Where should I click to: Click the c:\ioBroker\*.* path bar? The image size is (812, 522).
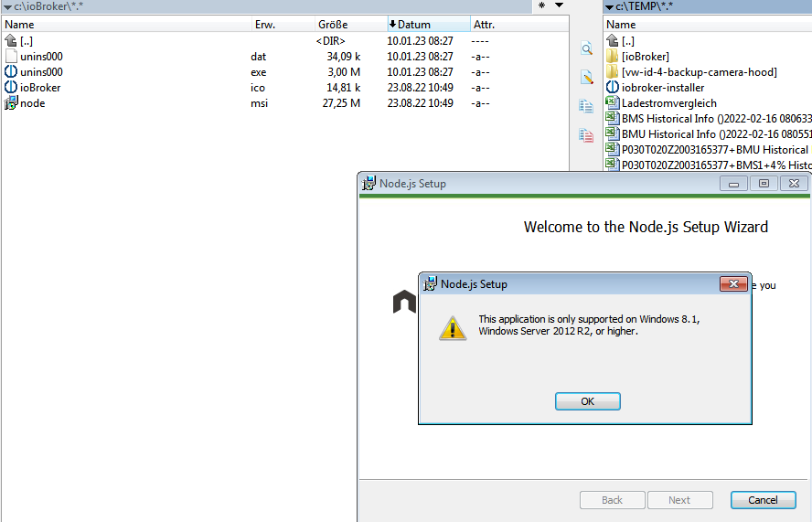coord(267,6)
